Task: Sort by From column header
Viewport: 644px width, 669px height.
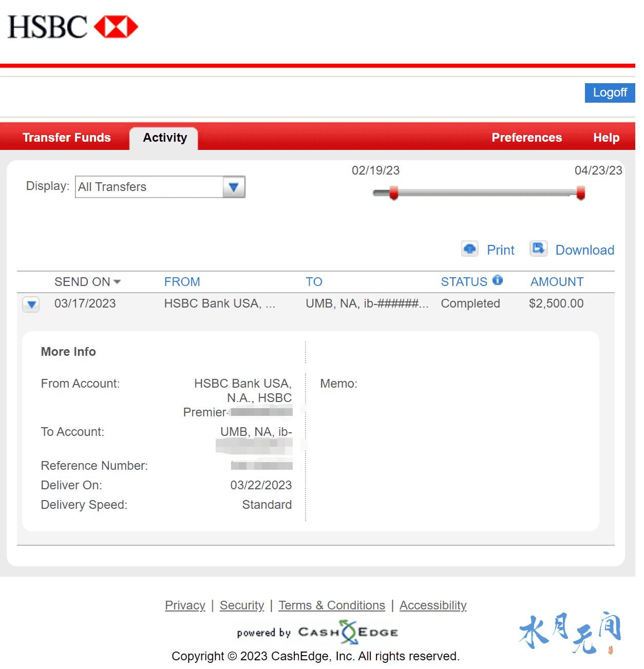Action: pyautogui.click(x=182, y=282)
